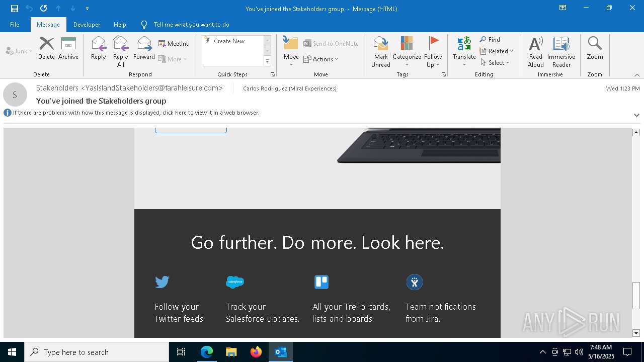Open the Translate menu
644x362 pixels.
point(464,51)
